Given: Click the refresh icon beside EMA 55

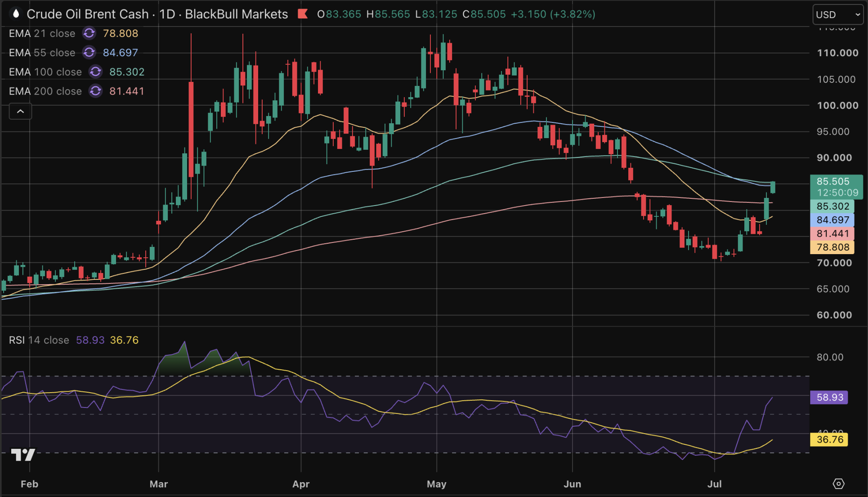Looking at the screenshot, I should pyautogui.click(x=89, y=53).
